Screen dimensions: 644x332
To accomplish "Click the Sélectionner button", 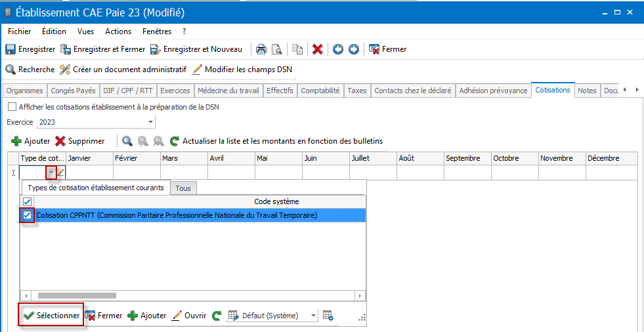I will coord(51,316).
